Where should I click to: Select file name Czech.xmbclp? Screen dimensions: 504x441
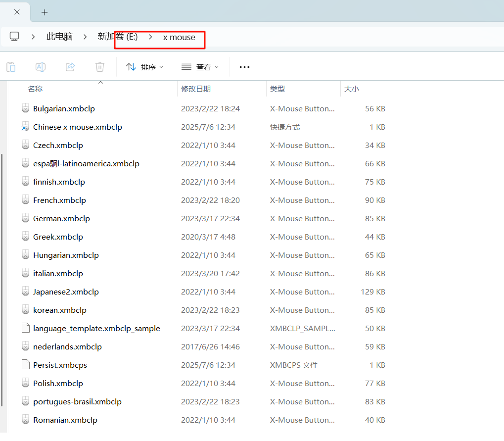58,146
